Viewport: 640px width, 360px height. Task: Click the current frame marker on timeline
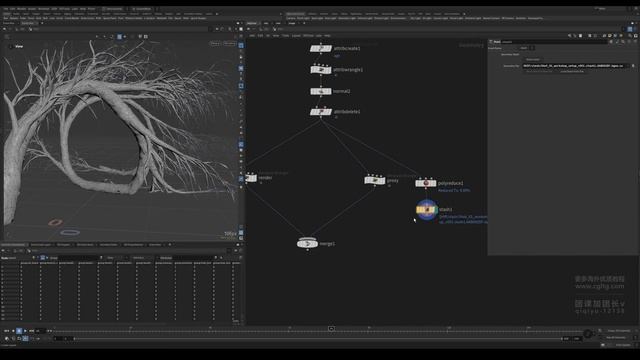coord(331,328)
